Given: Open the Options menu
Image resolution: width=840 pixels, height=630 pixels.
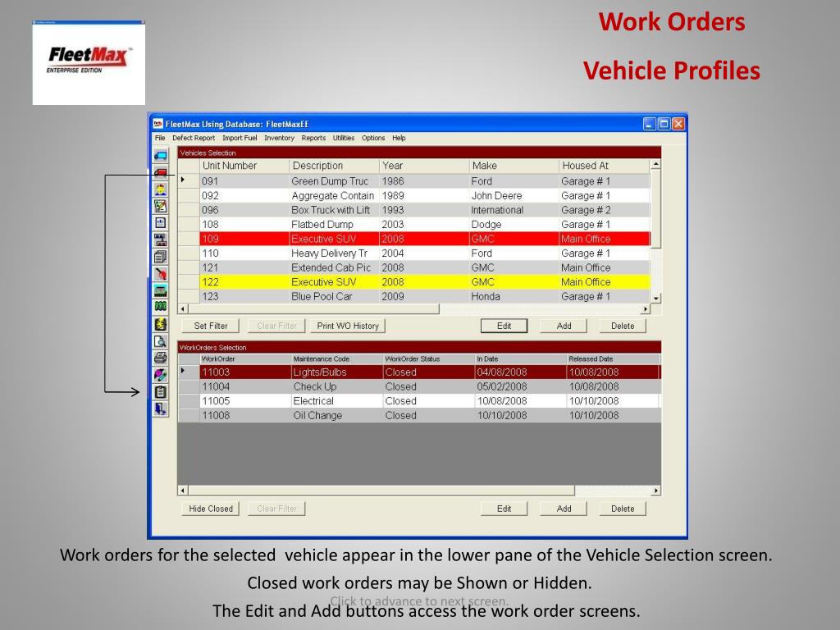Looking at the screenshot, I should (373, 138).
